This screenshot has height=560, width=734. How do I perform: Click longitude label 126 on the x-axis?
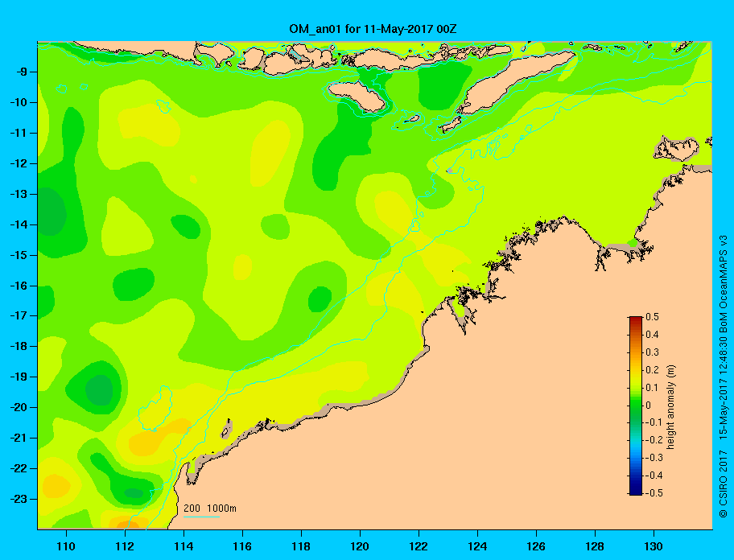[536, 546]
